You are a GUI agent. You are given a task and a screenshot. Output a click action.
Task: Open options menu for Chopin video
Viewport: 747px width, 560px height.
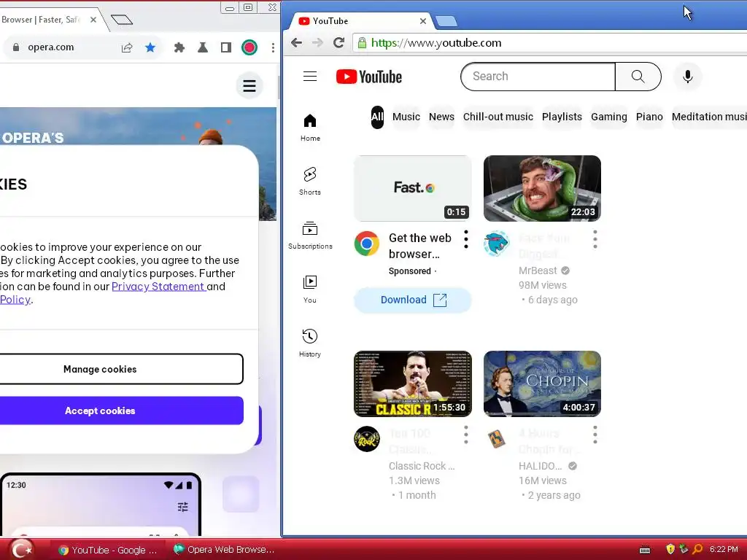tap(595, 435)
